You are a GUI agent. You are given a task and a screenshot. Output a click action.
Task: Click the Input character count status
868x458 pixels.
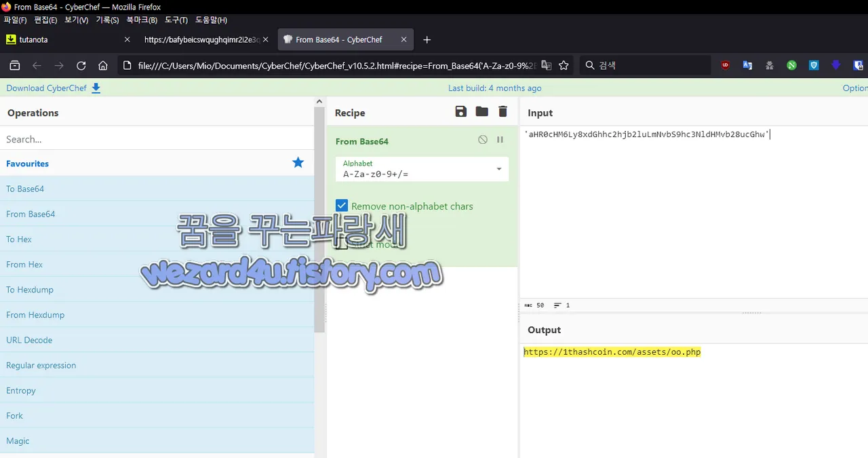534,305
